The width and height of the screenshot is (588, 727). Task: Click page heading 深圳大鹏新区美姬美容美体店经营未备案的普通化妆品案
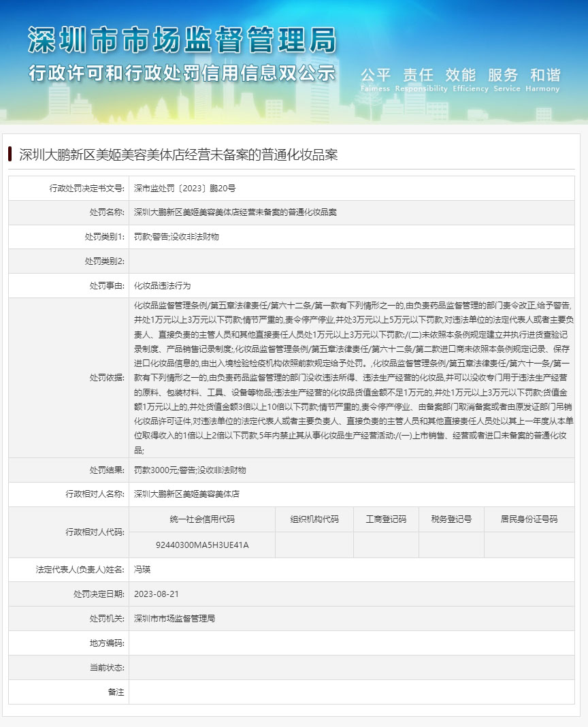pyautogui.click(x=178, y=155)
